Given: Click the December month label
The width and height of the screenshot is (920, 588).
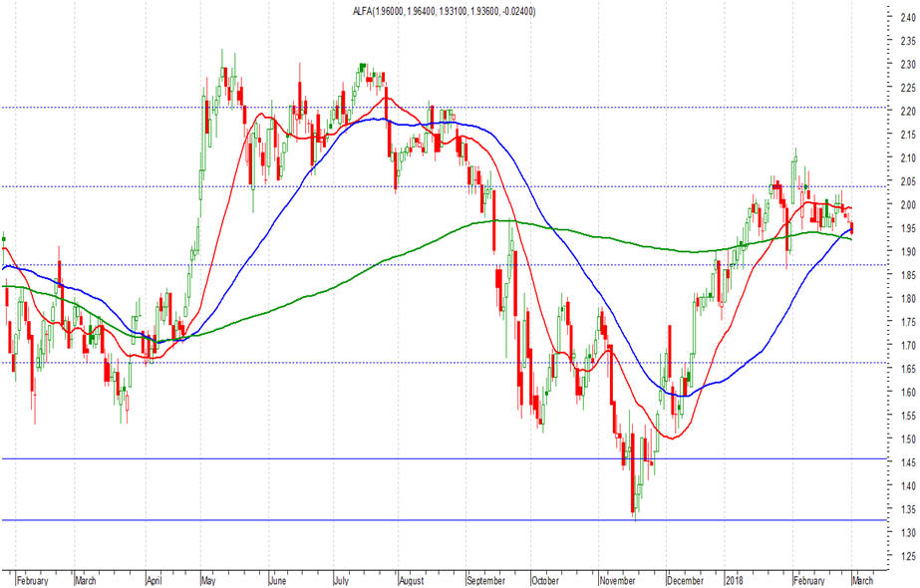Looking at the screenshot, I should click(x=686, y=580).
